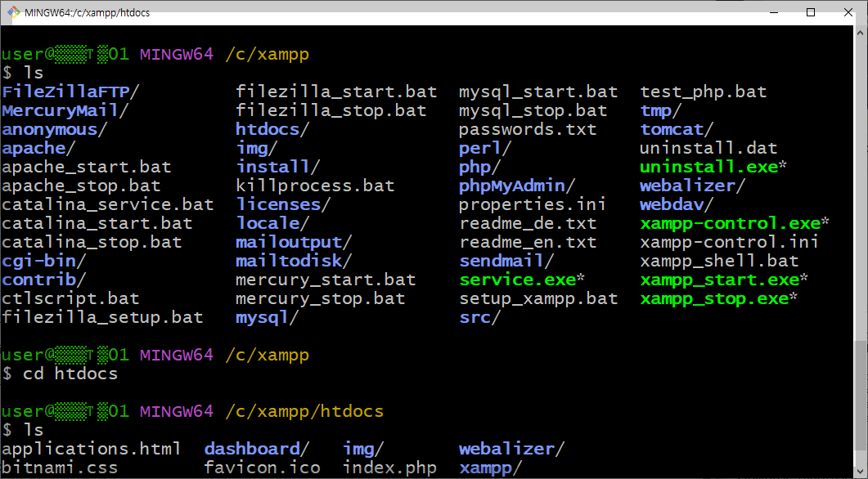
Task: Click the mysql/ directory entry
Action: pyautogui.click(x=267, y=317)
